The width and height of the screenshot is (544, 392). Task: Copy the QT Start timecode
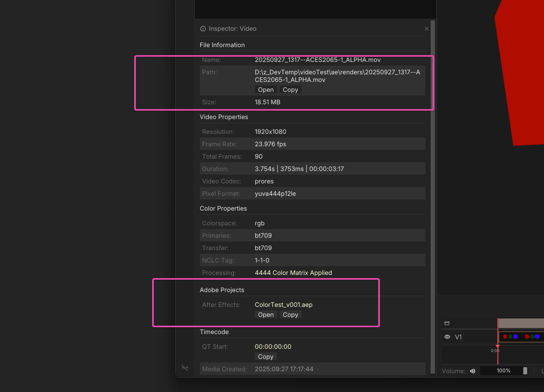266,357
